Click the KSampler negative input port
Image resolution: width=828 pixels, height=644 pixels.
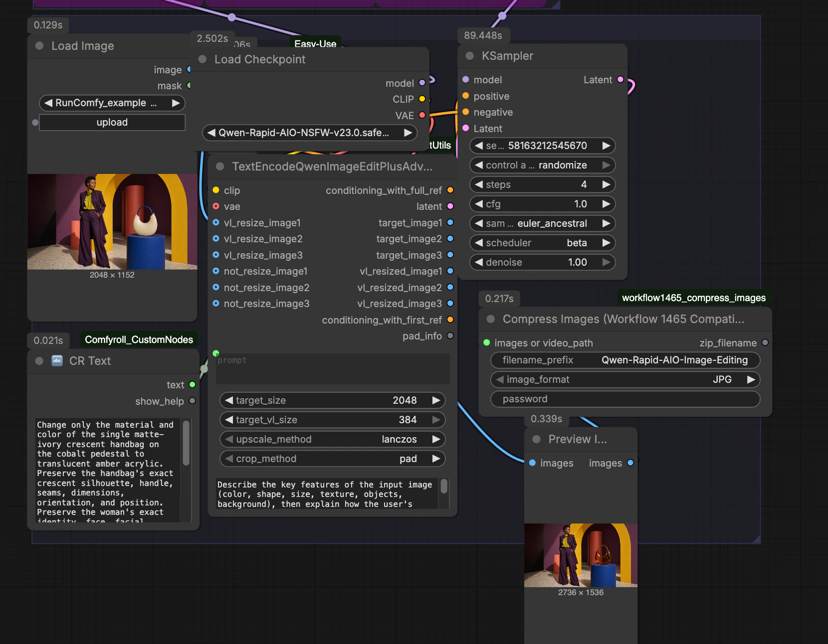pyautogui.click(x=466, y=112)
